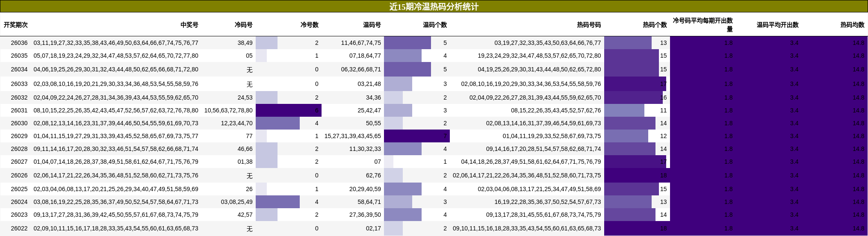The image size is (868, 236).
Task: Select hot numbers in row 26029
Action: [x=552, y=136]
